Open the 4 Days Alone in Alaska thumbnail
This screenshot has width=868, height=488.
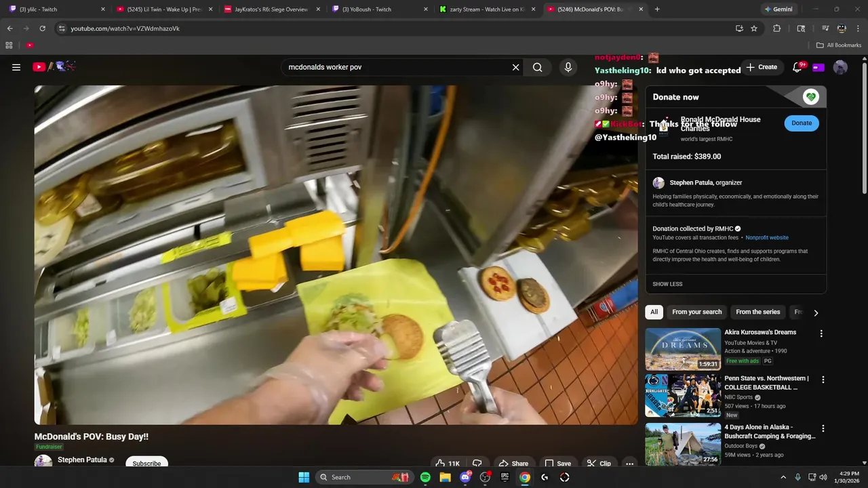[683, 444]
